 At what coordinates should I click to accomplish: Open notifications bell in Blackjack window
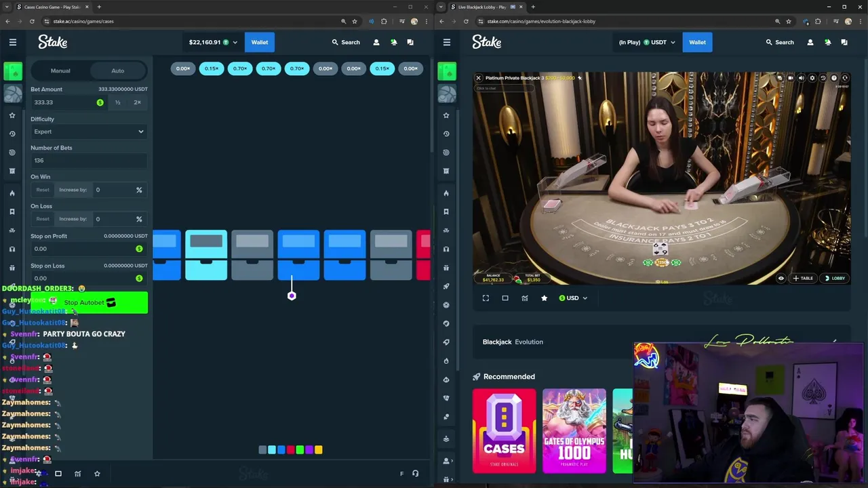(827, 42)
